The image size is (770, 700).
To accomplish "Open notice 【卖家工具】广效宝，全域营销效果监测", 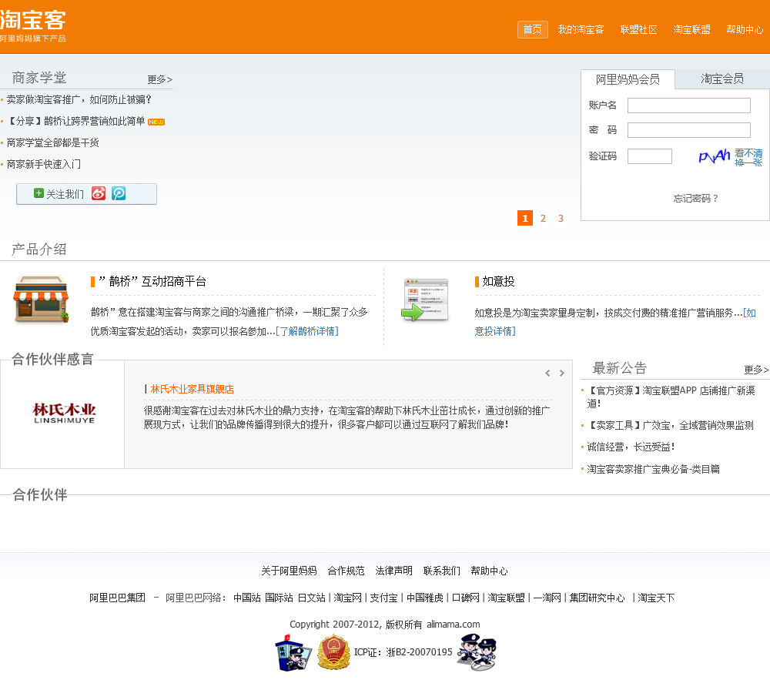I will click(671, 425).
